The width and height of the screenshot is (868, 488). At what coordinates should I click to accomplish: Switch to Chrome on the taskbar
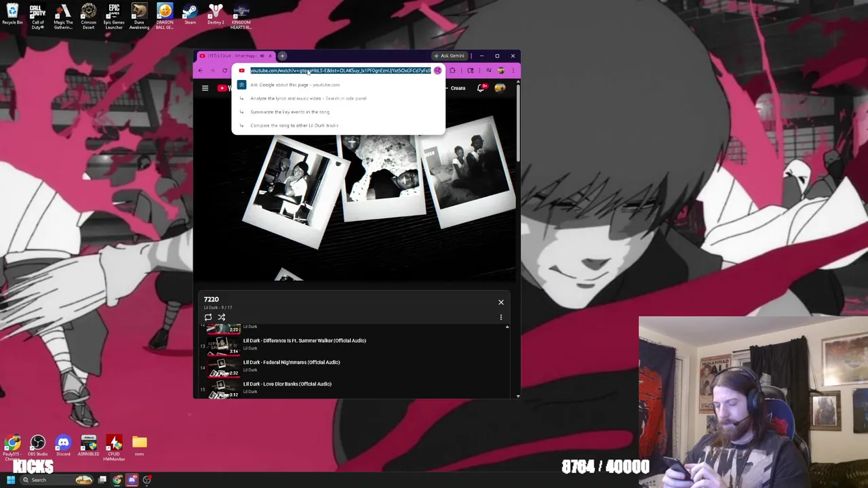pos(117,480)
